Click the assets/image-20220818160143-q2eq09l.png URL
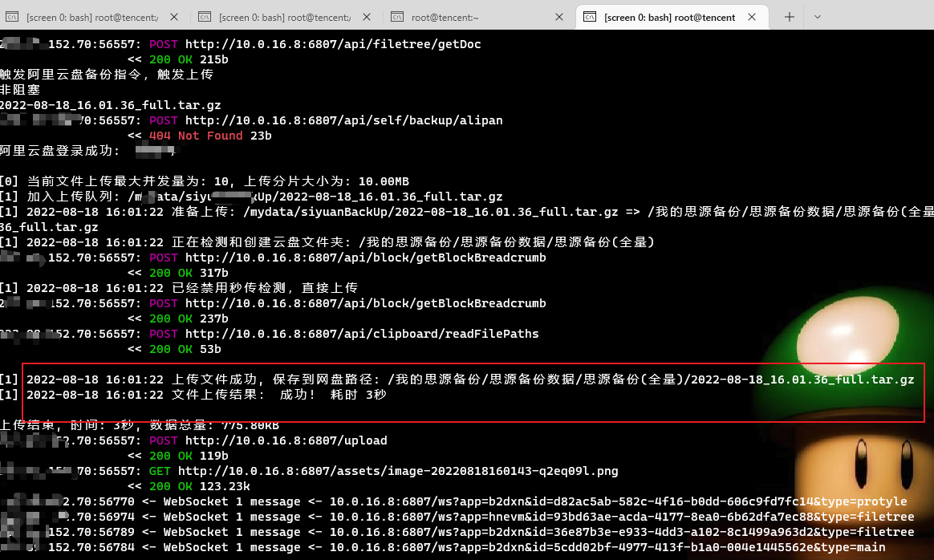 pos(398,471)
